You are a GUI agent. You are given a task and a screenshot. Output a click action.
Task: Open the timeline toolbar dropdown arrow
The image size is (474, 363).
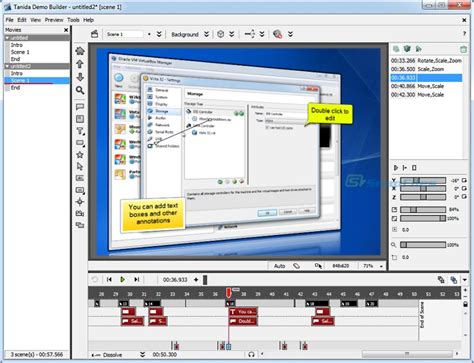tap(465, 280)
